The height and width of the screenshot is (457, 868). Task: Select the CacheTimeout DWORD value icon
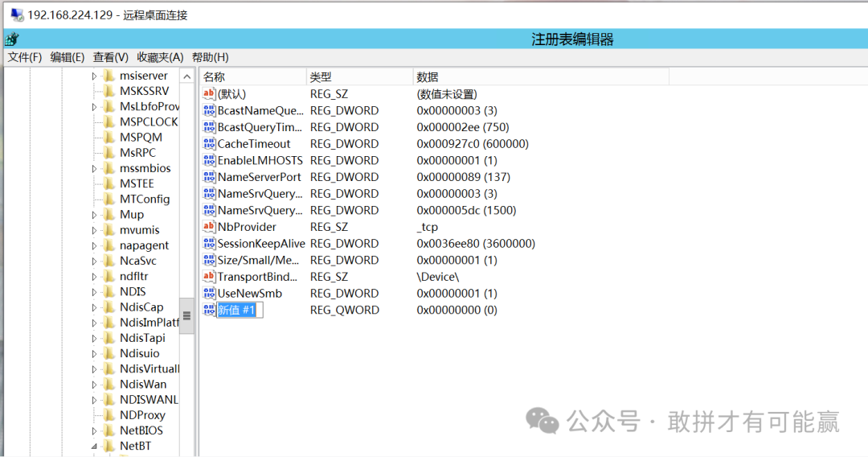(209, 144)
